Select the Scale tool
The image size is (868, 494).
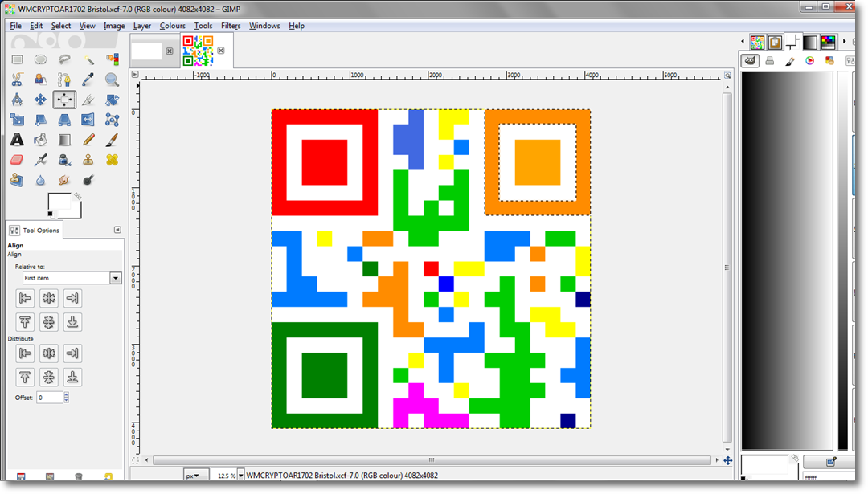pos(17,120)
